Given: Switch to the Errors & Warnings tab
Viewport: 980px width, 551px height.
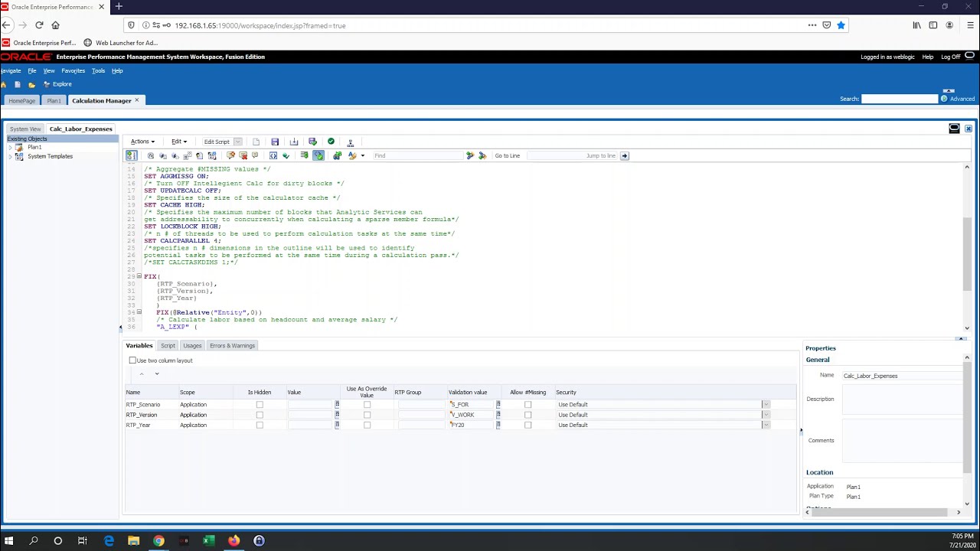Looking at the screenshot, I should point(232,346).
